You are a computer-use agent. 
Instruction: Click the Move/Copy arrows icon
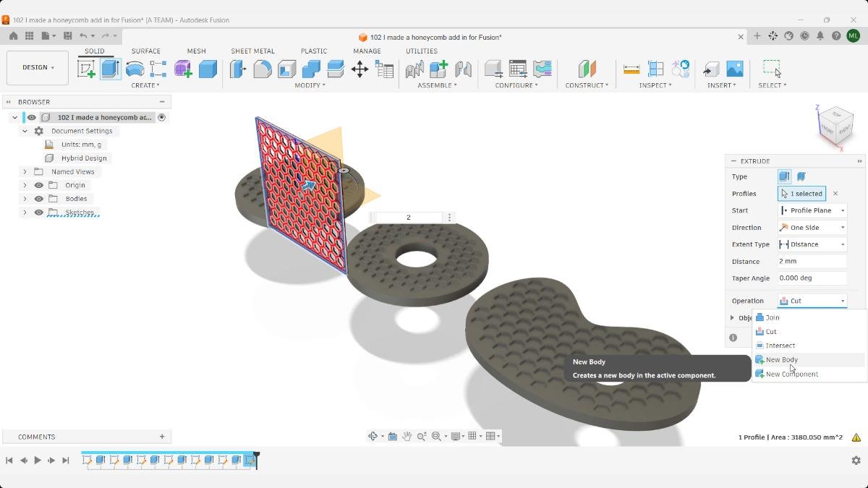click(x=359, y=69)
